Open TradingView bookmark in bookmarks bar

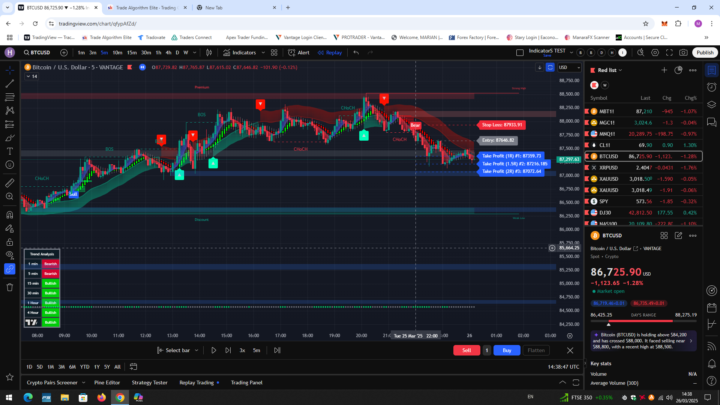pos(50,38)
